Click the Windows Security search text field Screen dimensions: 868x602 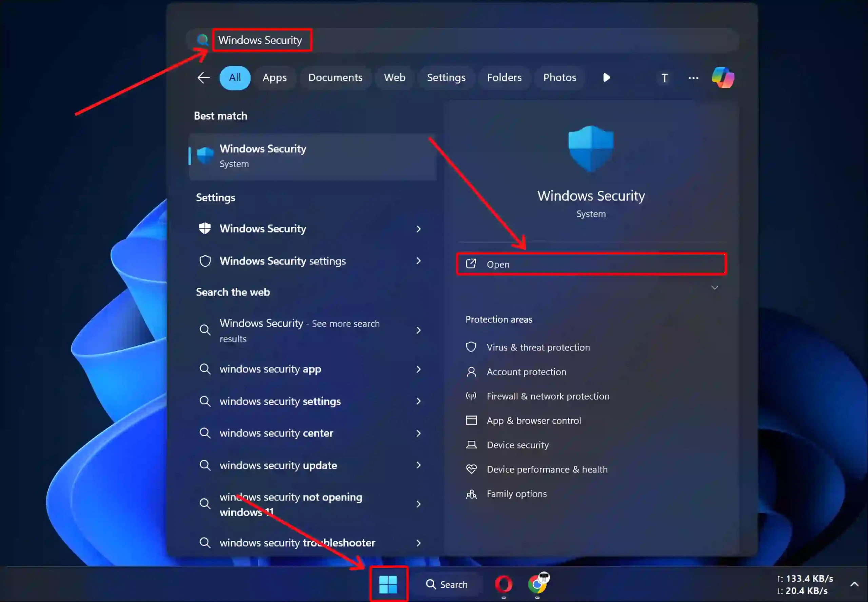click(462, 40)
